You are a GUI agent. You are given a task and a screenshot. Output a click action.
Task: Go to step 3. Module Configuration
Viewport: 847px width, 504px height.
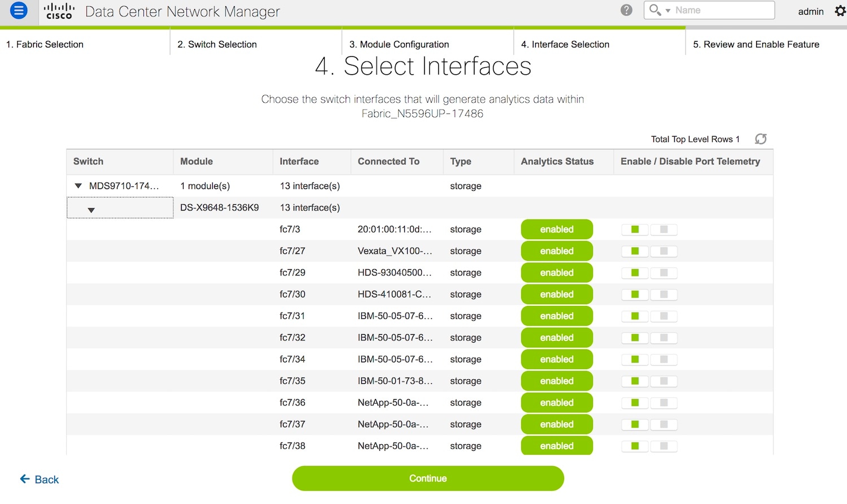coord(399,44)
